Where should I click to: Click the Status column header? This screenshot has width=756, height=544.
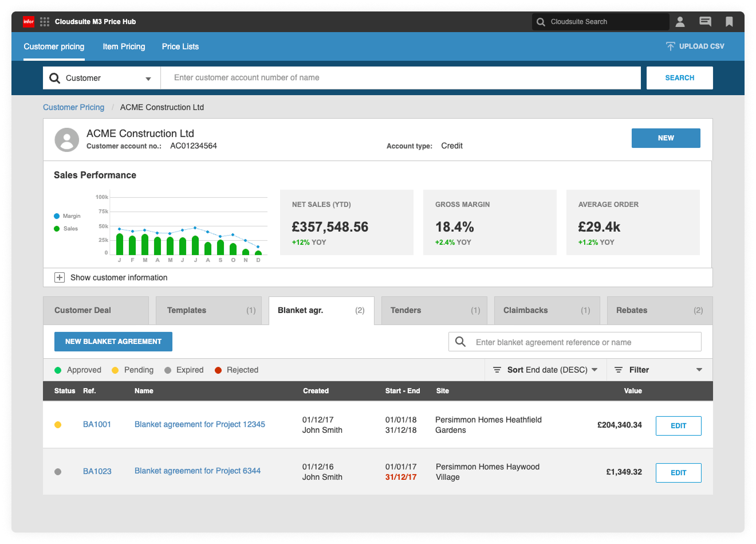pos(65,391)
